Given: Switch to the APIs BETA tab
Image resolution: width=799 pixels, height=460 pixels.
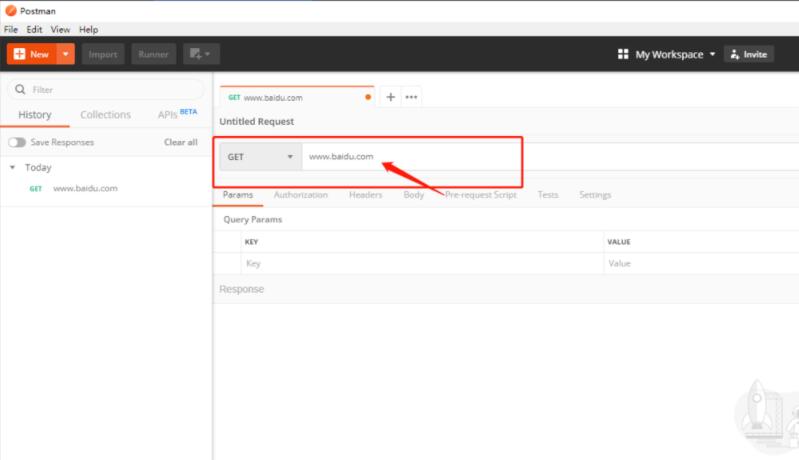Looking at the screenshot, I should tap(177, 114).
